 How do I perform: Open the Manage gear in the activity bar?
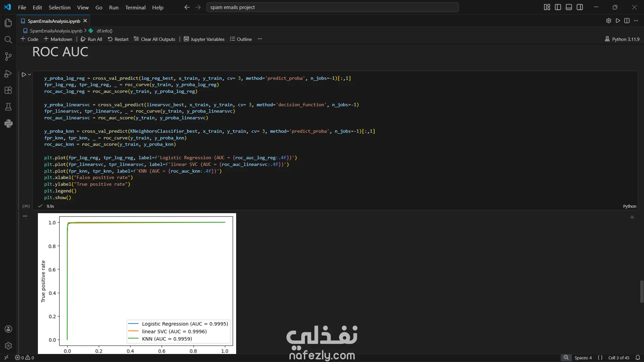tap(8, 346)
